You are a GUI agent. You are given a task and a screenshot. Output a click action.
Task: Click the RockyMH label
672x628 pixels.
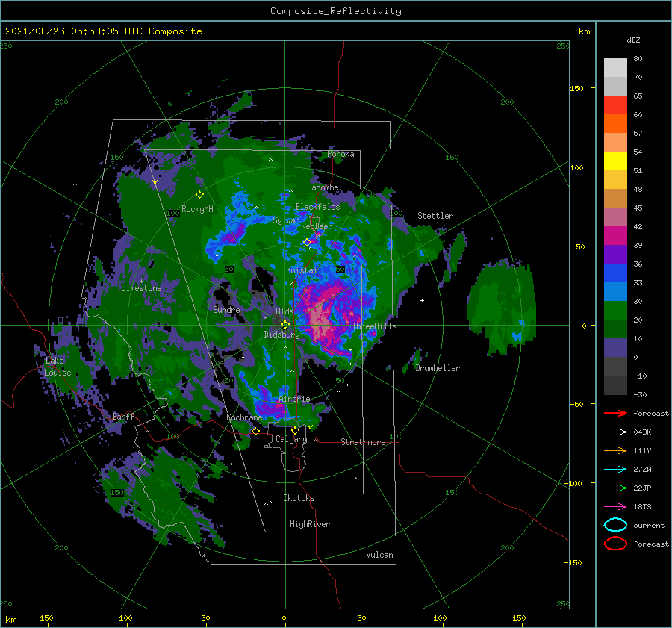coord(197,209)
